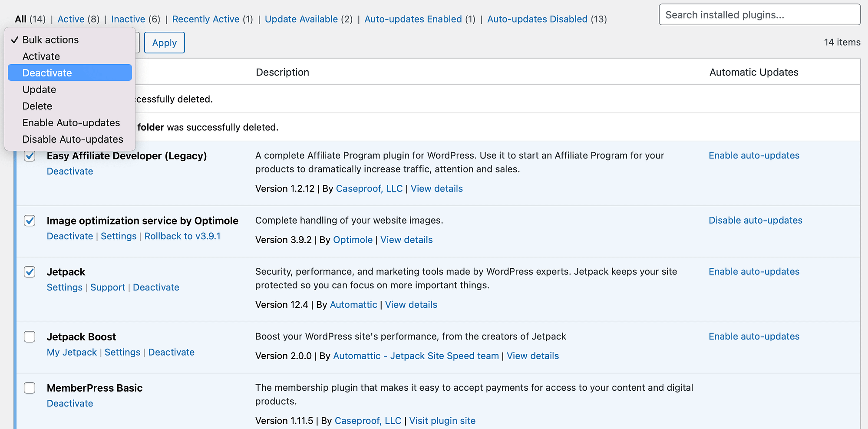868x429 pixels.
Task: Select Disable Auto-updates bulk action
Action: click(x=69, y=139)
